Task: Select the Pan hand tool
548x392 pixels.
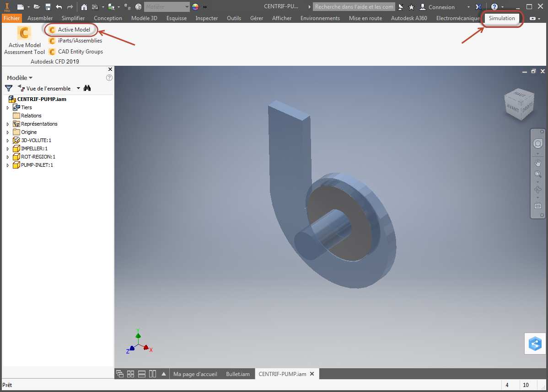Action: pos(538,163)
